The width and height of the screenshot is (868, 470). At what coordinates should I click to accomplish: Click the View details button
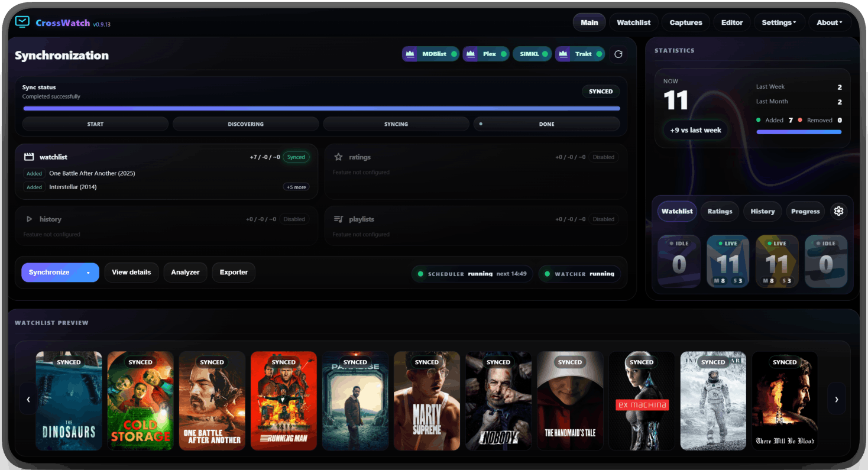click(131, 273)
